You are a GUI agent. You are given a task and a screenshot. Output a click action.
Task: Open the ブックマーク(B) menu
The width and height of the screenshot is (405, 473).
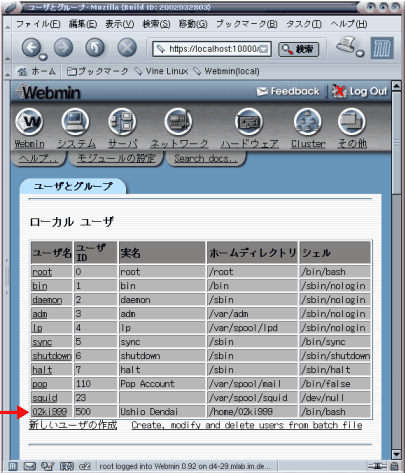247,24
